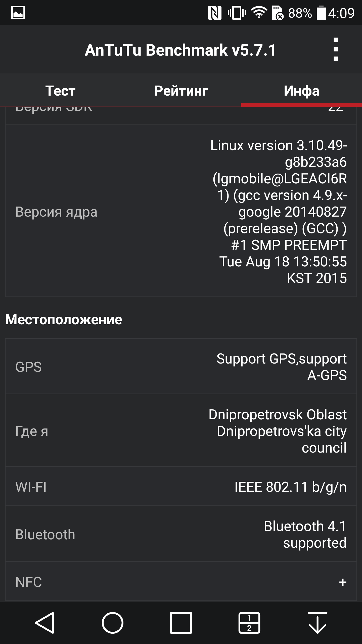
Task: Tap the vibrate mode status icon
Action: click(237, 13)
